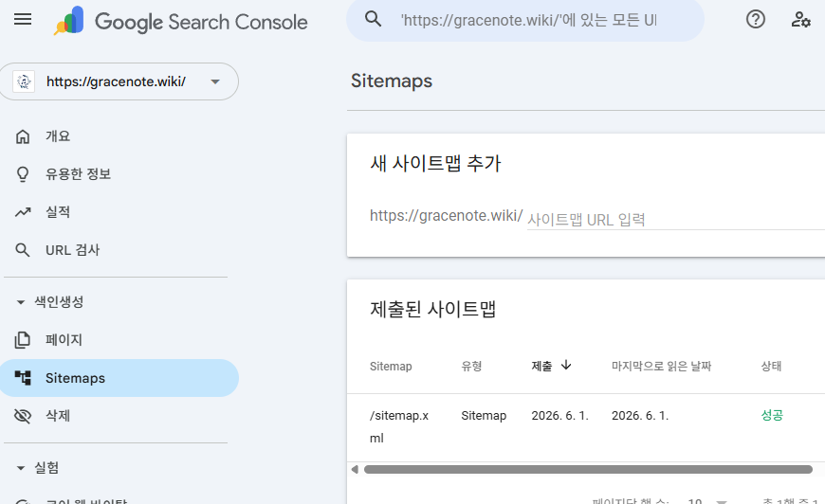
Task: Open the property selector dropdown arrow
Action: (x=214, y=81)
